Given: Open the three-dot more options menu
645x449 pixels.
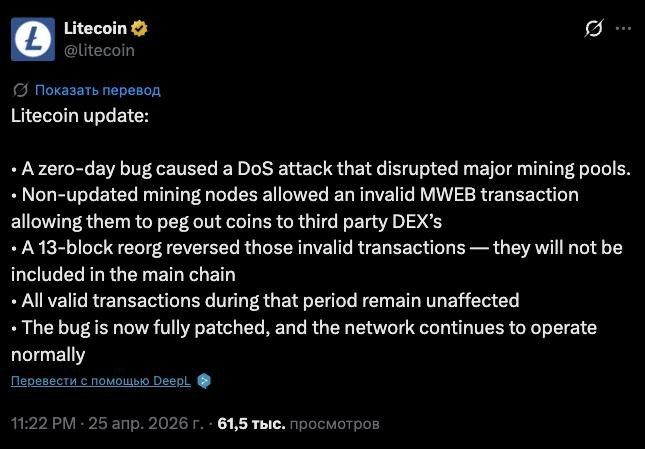Looking at the screenshot, I should [x=623, y=30].
